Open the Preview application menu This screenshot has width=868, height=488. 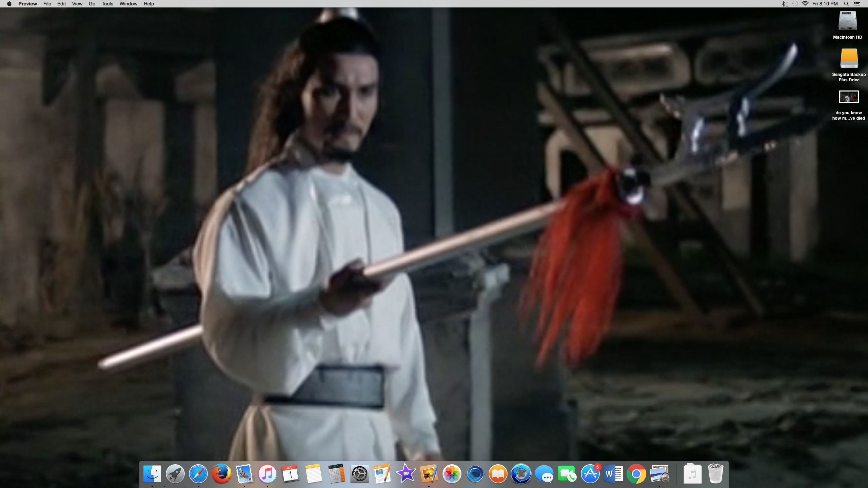pyautogui.click(x=27, y=4)
